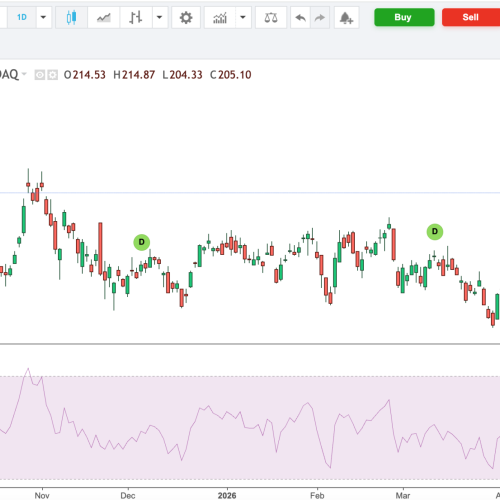Switch to the area chart style

click(103, 17)
